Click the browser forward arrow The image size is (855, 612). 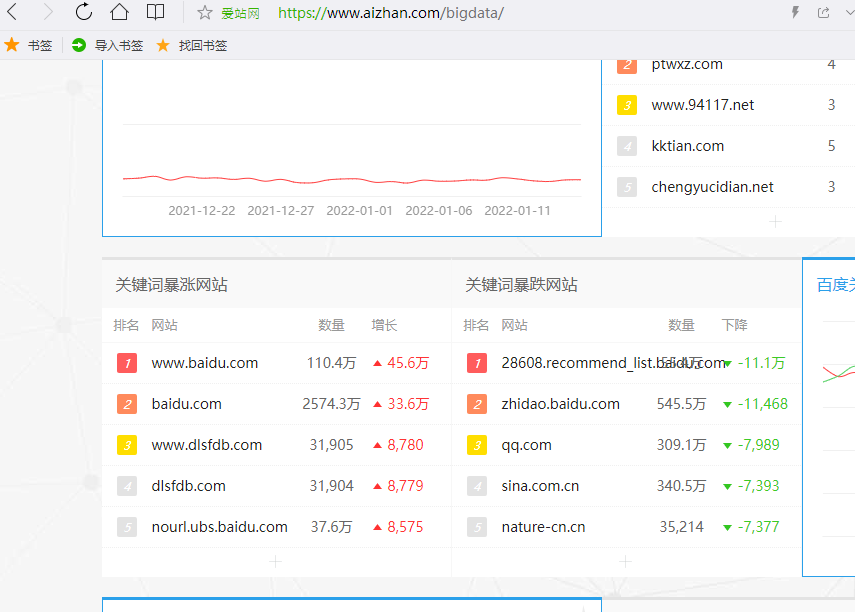47,12
